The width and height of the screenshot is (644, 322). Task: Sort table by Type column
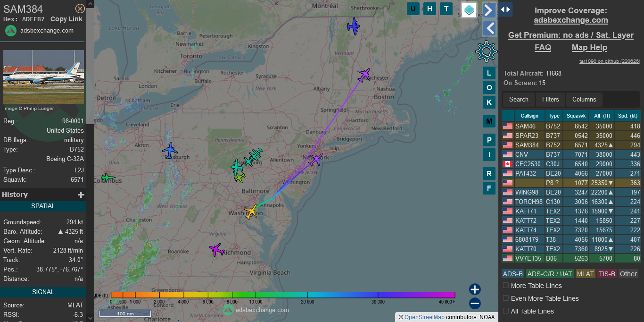click(x=554, y=116)
